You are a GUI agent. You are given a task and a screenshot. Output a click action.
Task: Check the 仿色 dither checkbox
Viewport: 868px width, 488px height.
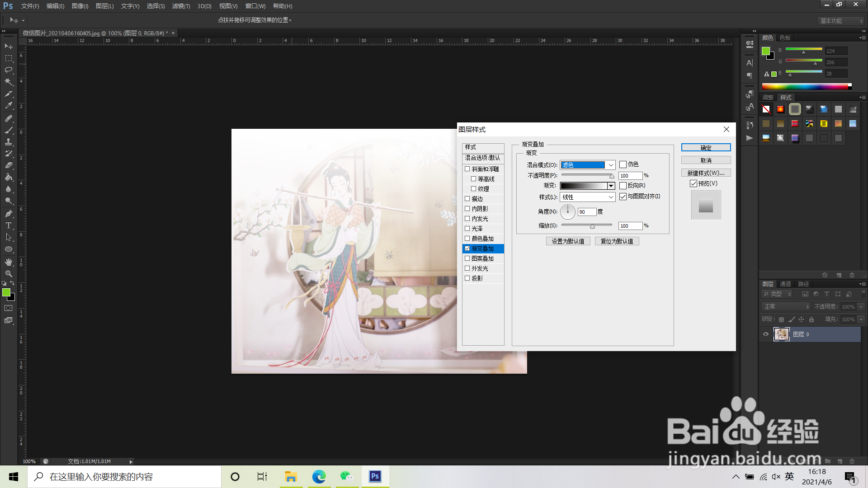[x=623, y=164]
